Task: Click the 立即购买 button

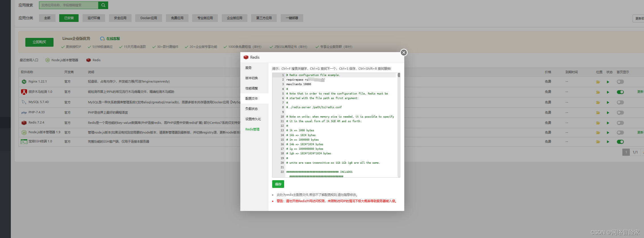Action: [x=39, y=42]
